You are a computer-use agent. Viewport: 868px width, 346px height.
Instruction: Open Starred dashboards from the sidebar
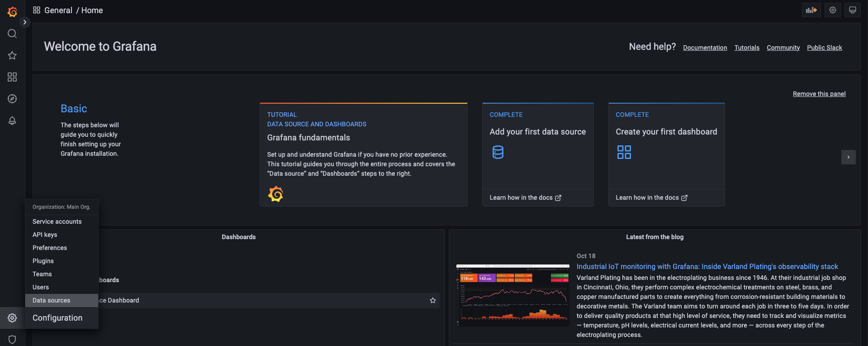12,55
